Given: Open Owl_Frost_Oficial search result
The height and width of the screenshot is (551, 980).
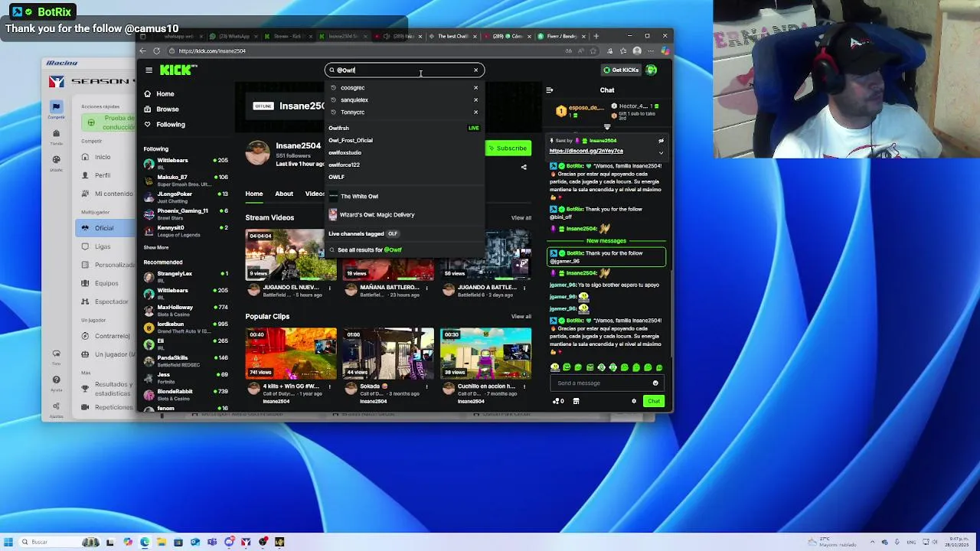Looking at the screenshot, I should click(404, 140).
